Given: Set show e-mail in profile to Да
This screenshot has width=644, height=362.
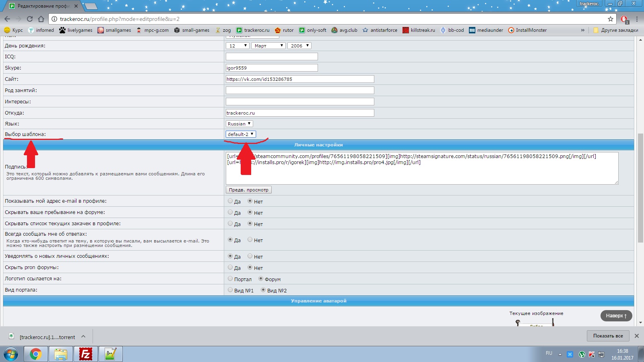Looking at the screenshot, I should click(230, 201).
